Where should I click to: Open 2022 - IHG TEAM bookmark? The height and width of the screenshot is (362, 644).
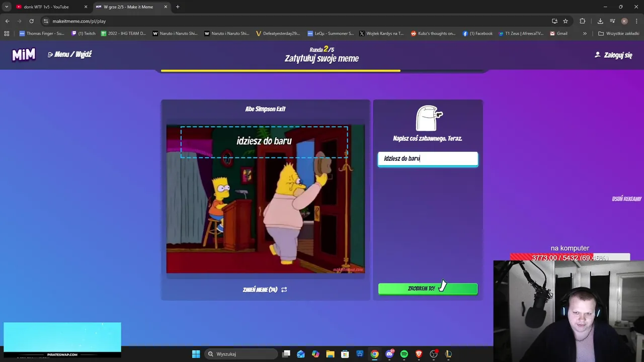point(123,34)
